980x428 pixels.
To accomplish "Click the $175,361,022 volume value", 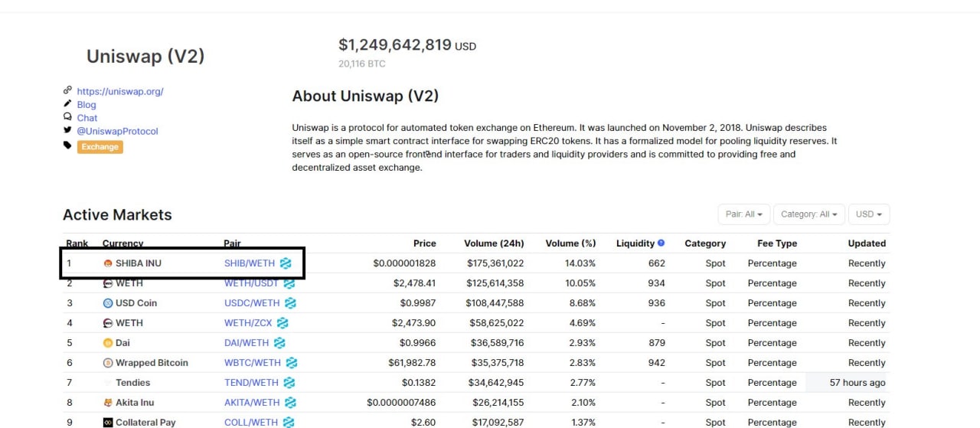I will click(x=495, y=263).
